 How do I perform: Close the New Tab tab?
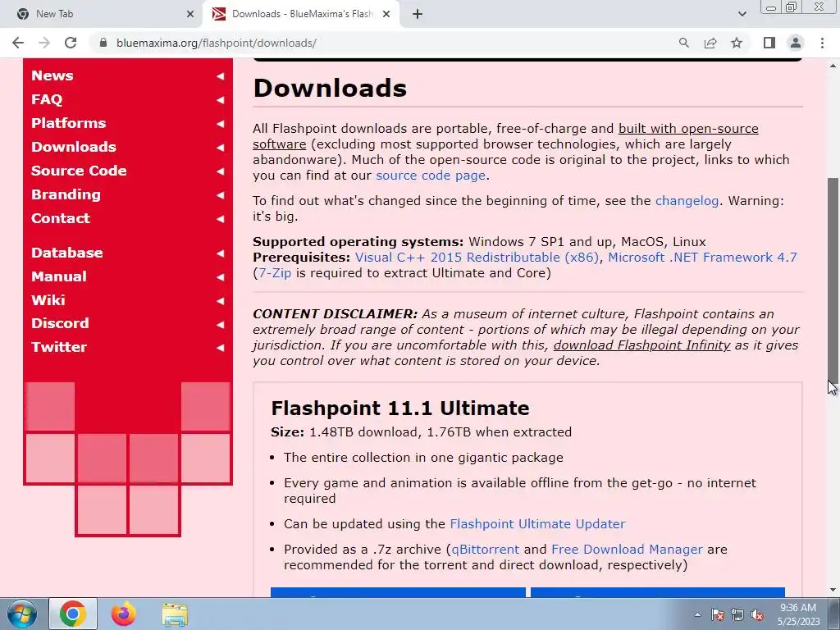(190, 14)
